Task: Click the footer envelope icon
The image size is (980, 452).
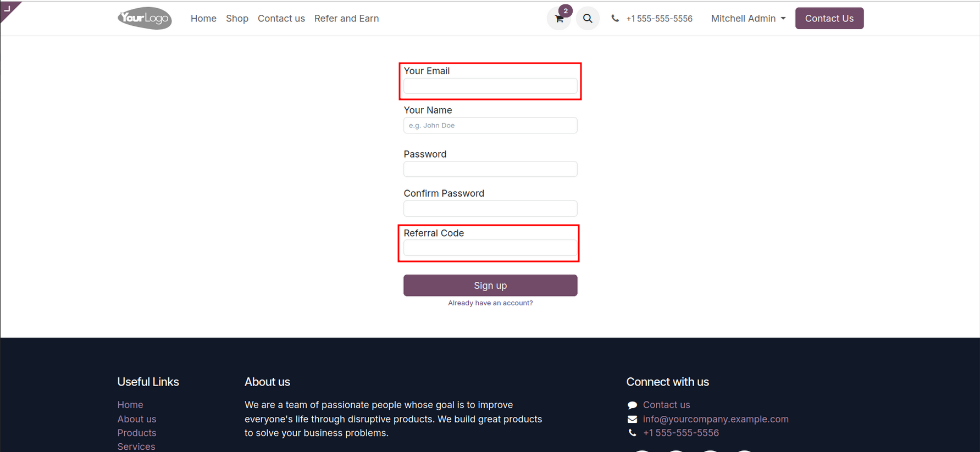Action: click(x=632, y=419)
